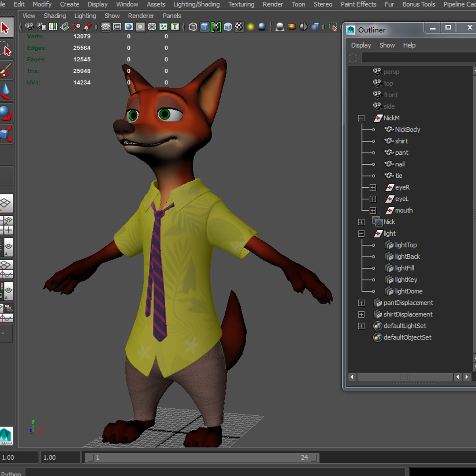Open the Outliner Display menu
476x476 pixels.
pyautogui.click(x=361, y=45)
